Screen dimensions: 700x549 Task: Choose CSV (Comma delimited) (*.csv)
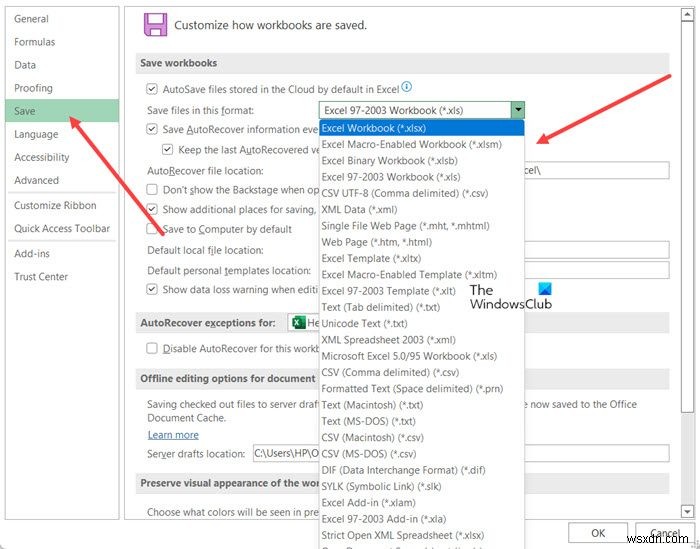coord(422,372)
